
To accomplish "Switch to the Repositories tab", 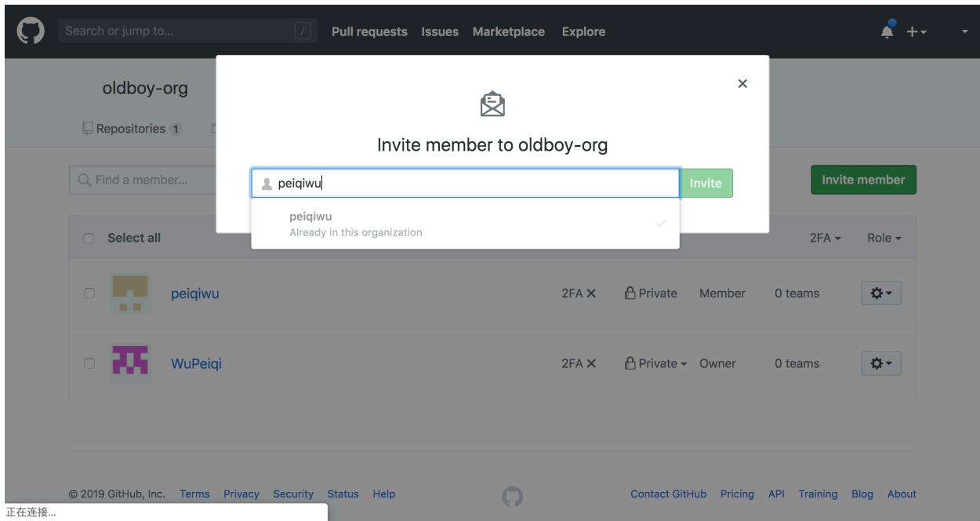I will (132, 129).
